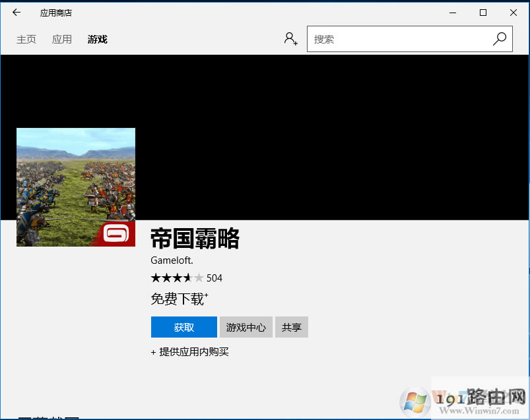Click the 帝国霸略 game title
This screenshot has height=420, width=530.
(195, 239)
